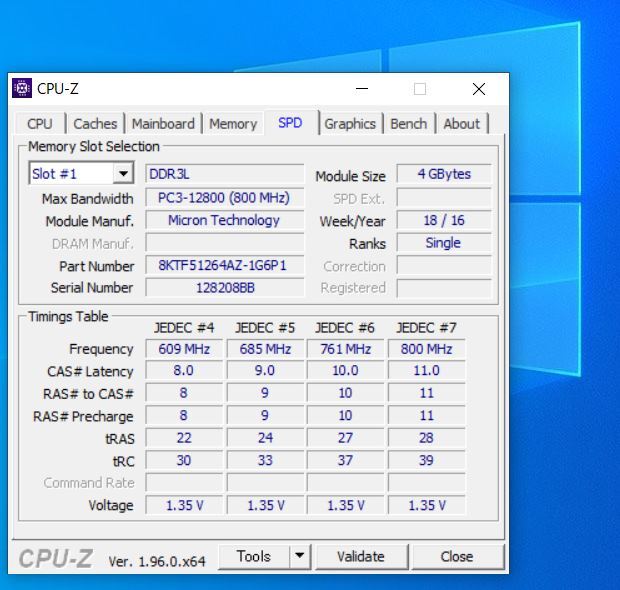Switch to the Memory tab
Image resolution: width=620 pixels, height=590 pixels.
point(233,124)
